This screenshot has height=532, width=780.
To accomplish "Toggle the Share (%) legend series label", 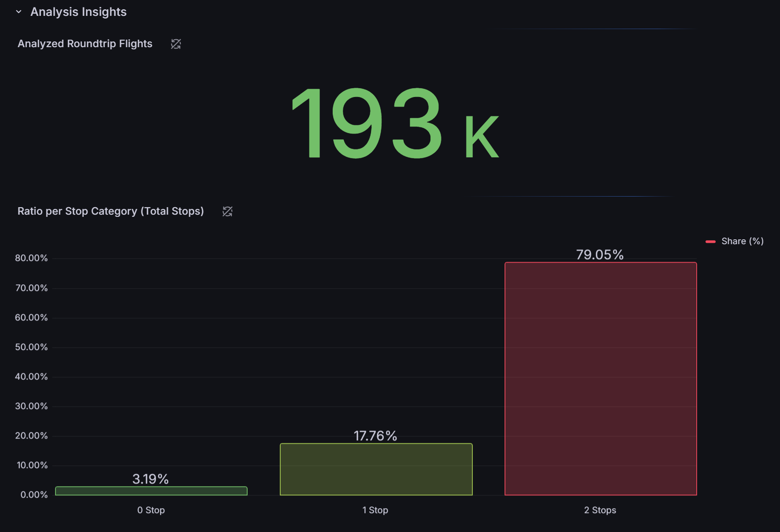I will (742, 241).
